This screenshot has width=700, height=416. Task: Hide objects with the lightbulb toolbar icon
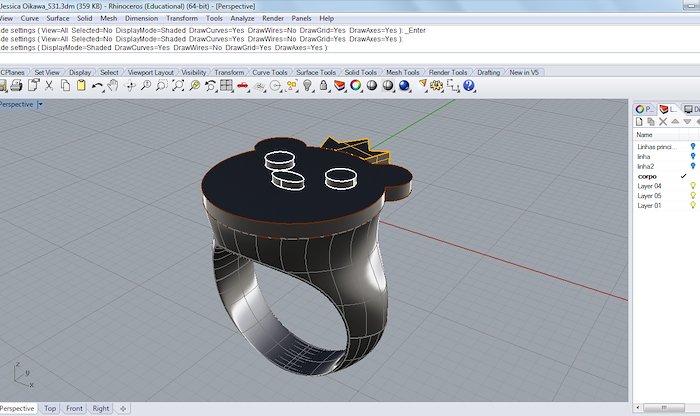[307, 86]
